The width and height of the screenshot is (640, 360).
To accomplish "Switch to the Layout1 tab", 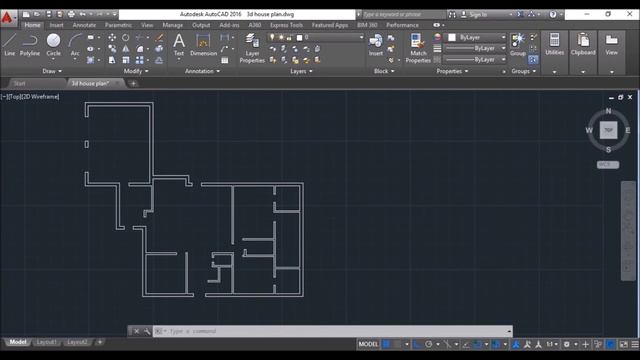I will (x=47, y=342).
